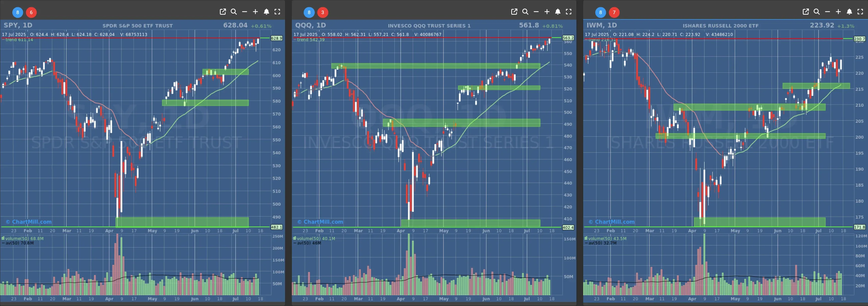Click the IWM, 1D symbol title
The height and width of the screenshot is (306, 868).
click(602, 25)
